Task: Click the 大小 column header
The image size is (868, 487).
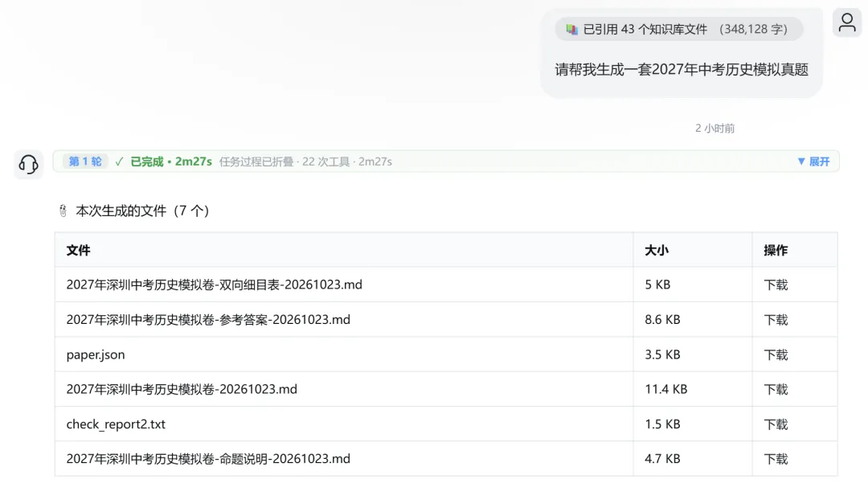Action: pyautogui.click(x=657, y=251)
